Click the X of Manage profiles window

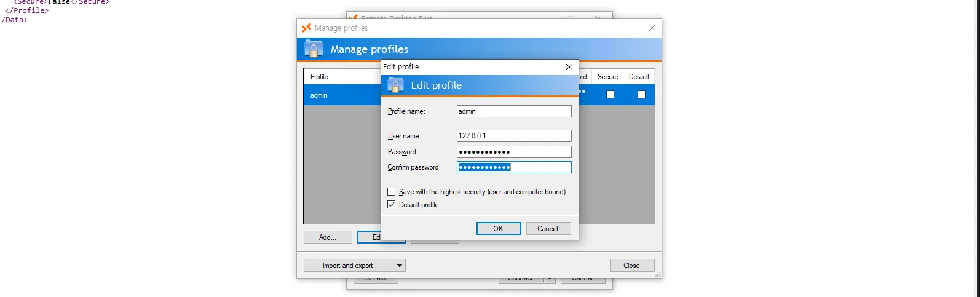(x=652, y=28)
